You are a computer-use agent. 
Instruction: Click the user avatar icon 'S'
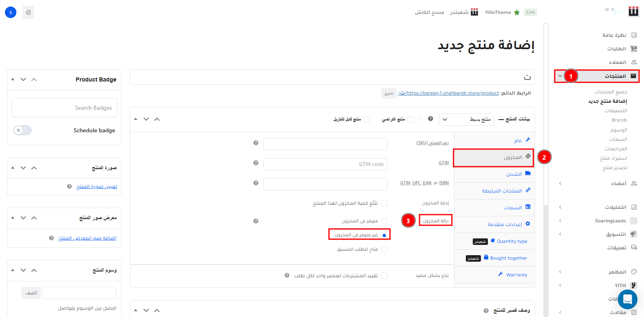(11, 12)
